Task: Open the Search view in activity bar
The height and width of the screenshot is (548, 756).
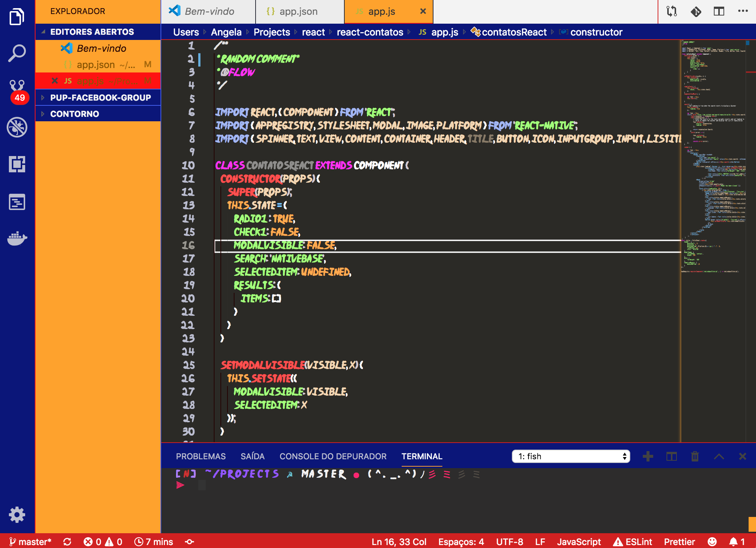Action: click(17, 53)
